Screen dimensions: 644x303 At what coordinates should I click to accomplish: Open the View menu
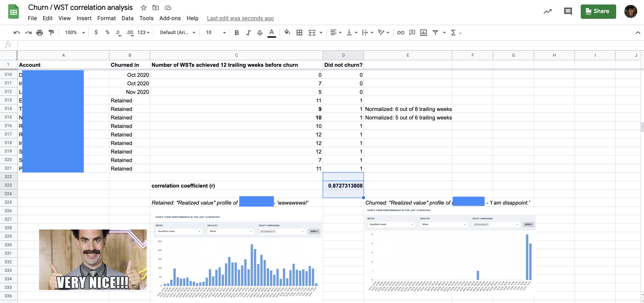(64, 18)
